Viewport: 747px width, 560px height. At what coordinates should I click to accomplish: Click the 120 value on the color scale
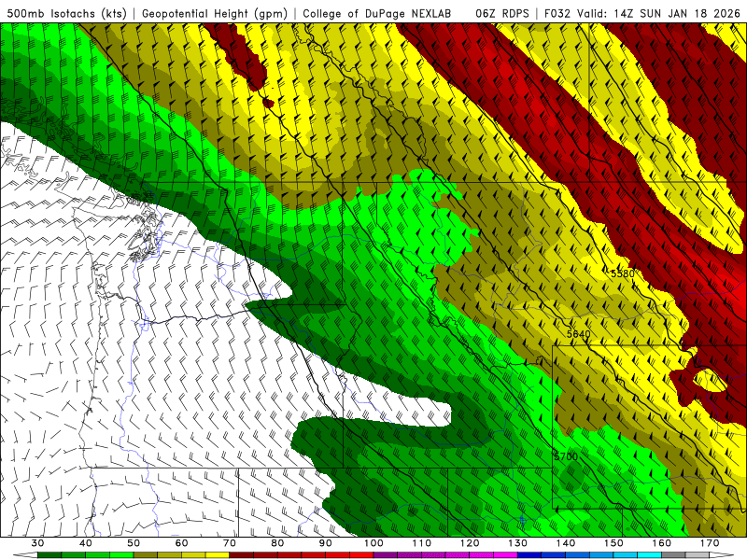470,543
